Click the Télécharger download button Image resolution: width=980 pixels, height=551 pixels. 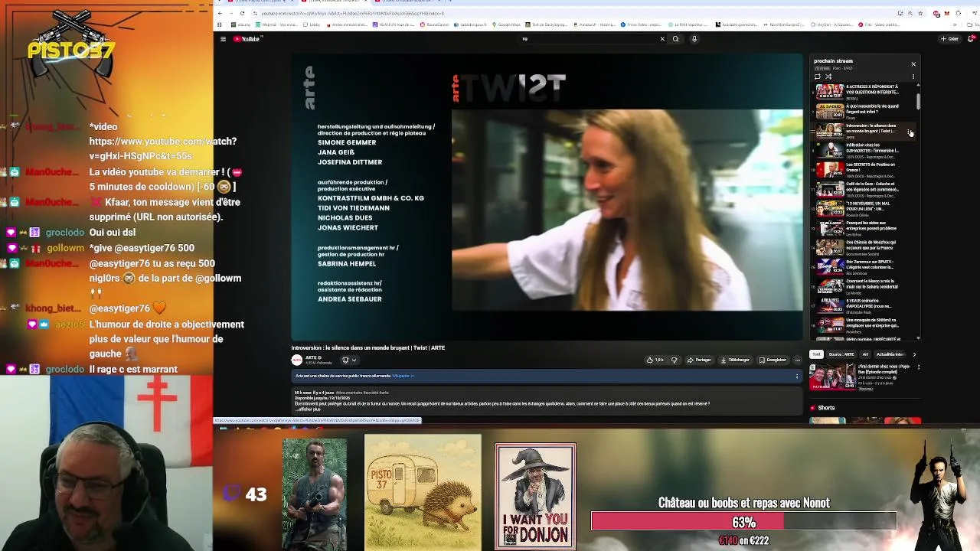(734, 360)
